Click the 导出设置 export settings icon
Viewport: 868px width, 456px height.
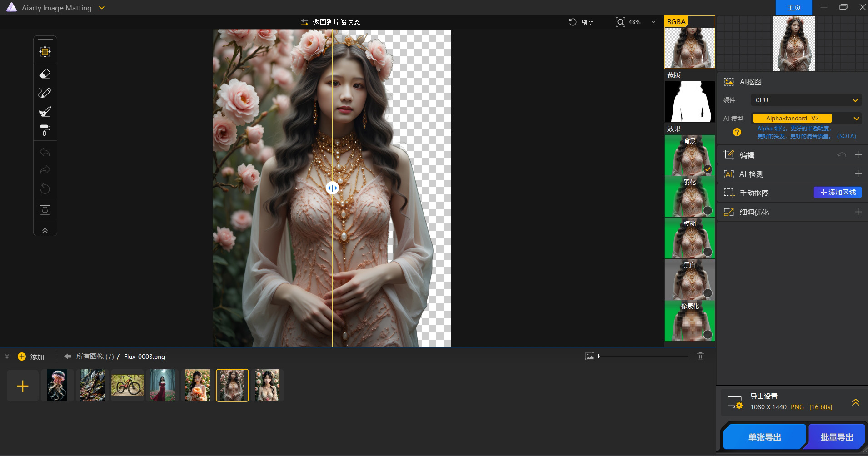(x=734, y=402)
